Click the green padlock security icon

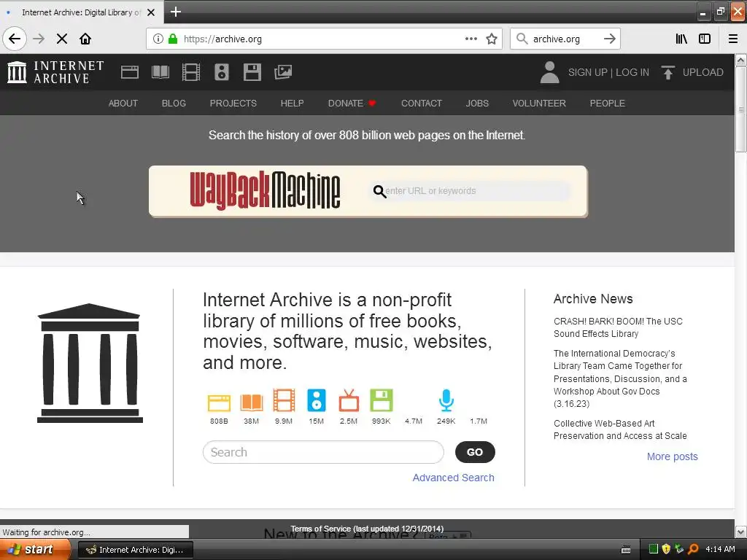pyautogui.click(x=173, y=39)
